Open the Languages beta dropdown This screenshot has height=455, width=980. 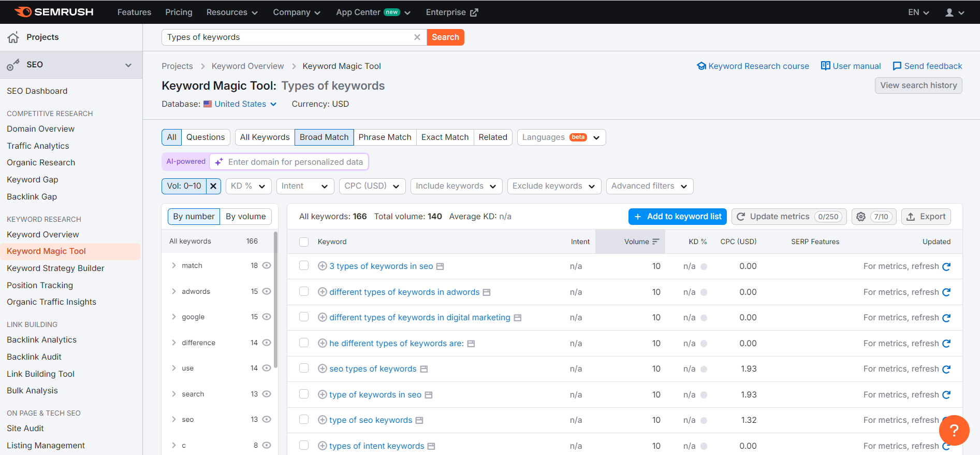(x=561, y=137)
